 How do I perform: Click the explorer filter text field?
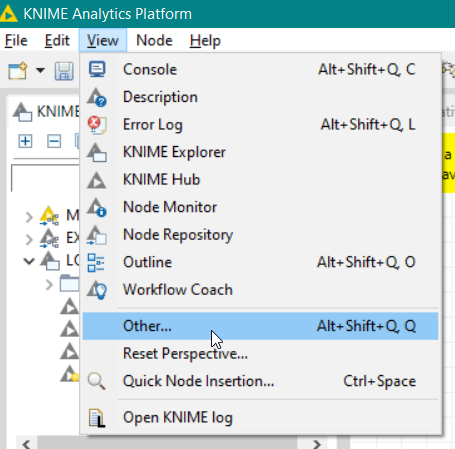[x=45, y=178]
